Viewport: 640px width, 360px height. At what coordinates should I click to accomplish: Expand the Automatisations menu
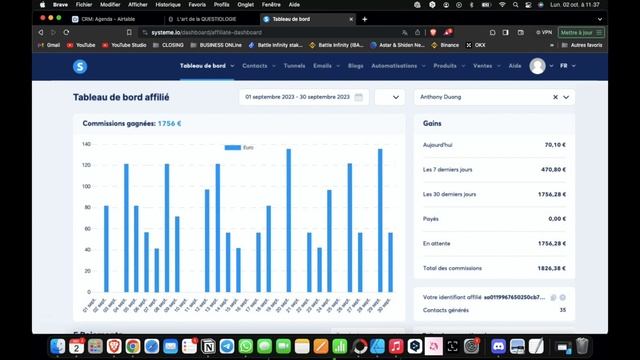click(398, 66)
